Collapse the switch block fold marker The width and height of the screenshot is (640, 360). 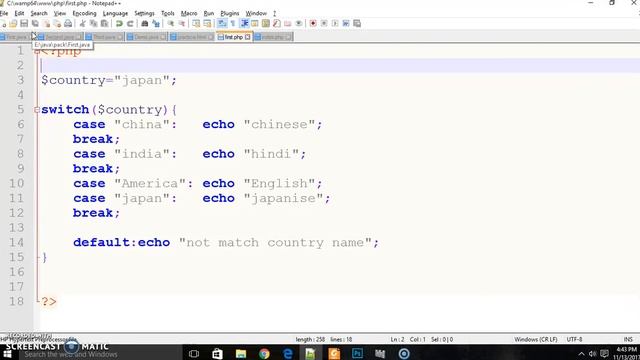37,110
